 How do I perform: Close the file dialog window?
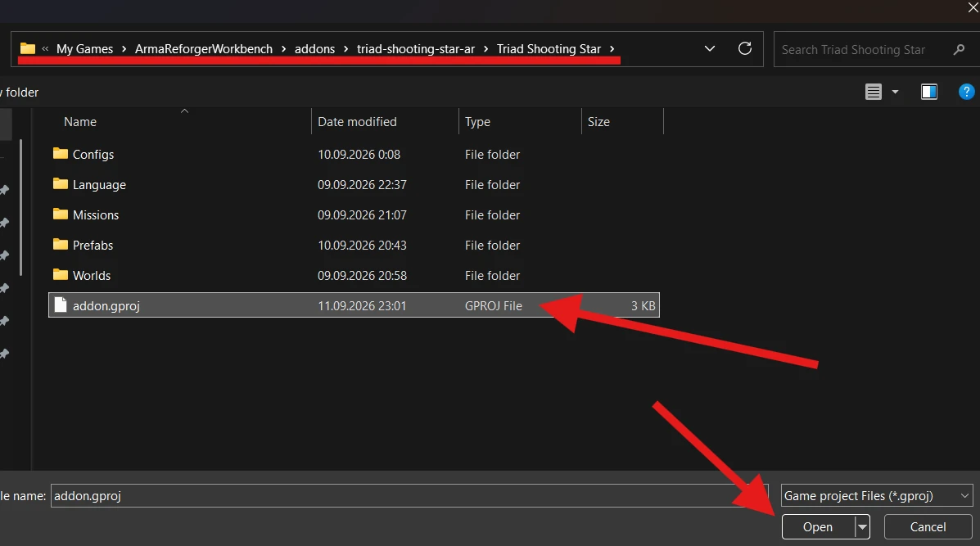(973, 8)
